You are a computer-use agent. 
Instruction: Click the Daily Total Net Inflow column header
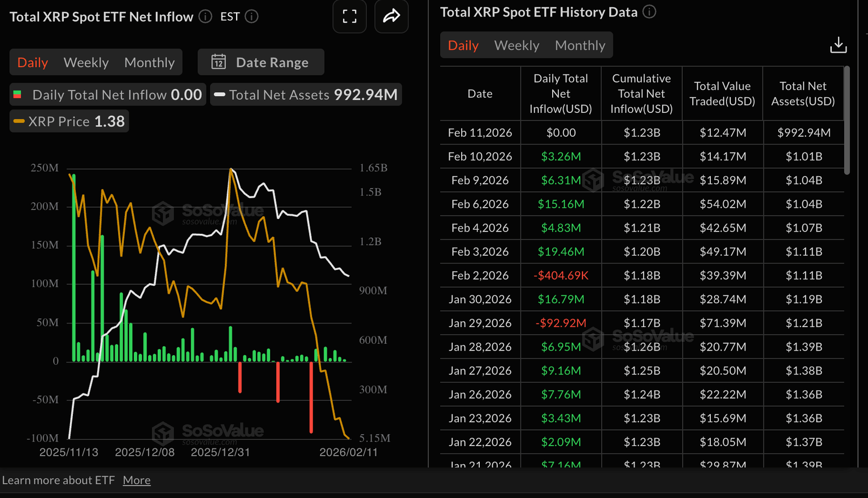click(x=561, y=94)
